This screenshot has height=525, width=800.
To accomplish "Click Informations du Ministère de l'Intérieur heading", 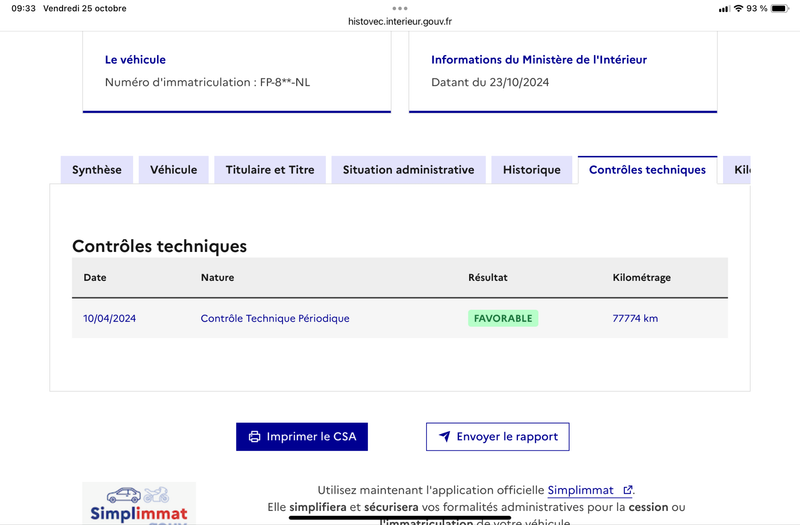I will (x=539, y=60).
